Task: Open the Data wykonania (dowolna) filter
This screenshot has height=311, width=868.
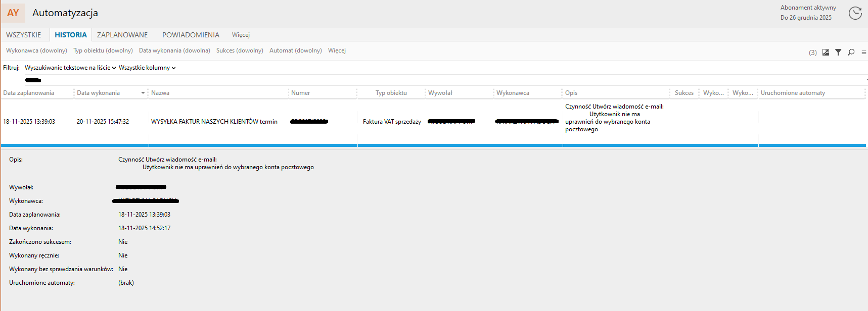Action: pyautogui.click(x=174, y=50)
